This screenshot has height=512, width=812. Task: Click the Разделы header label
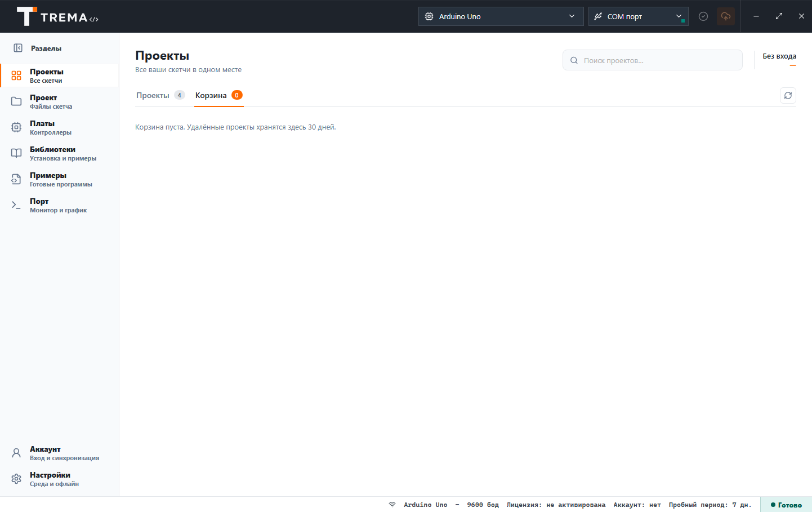(46, 48)
